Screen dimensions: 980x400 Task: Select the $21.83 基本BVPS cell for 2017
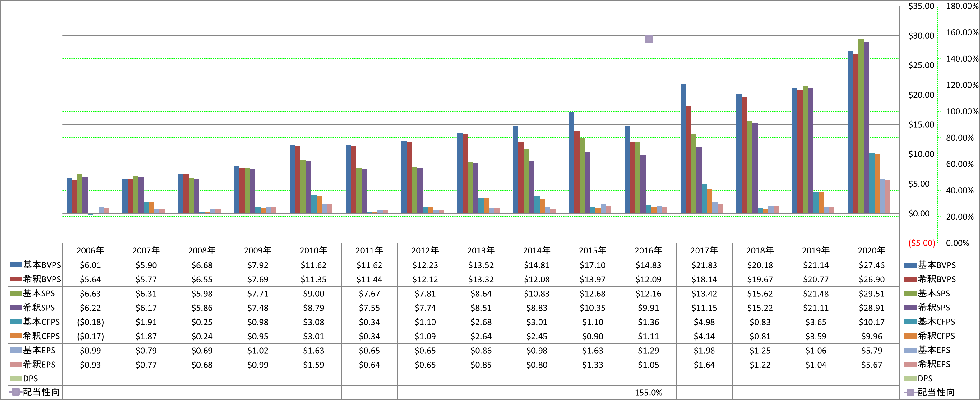(x=704, y=265)
